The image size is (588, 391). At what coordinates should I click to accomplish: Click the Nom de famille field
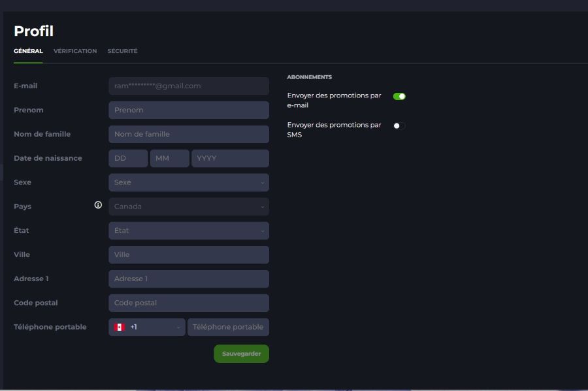point(189,134)
